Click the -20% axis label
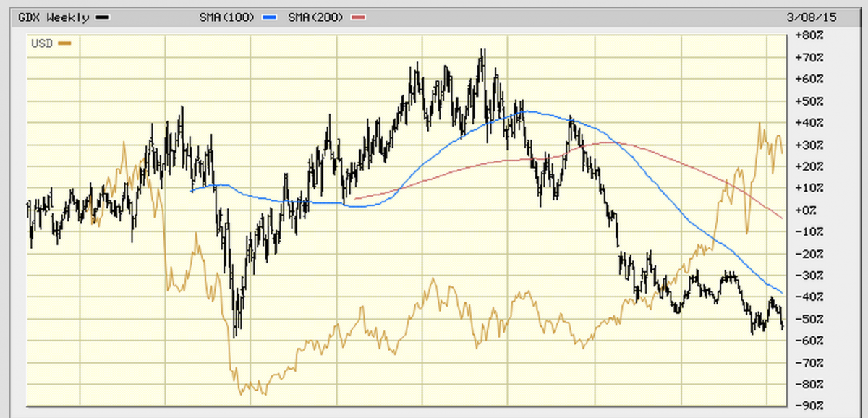 point(809,253)
